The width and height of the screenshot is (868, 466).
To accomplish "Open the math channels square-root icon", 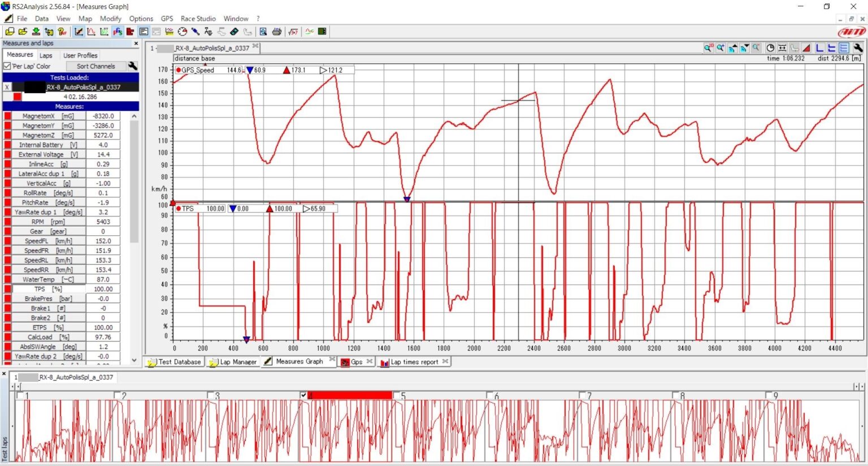I will [x=293, y=32].
